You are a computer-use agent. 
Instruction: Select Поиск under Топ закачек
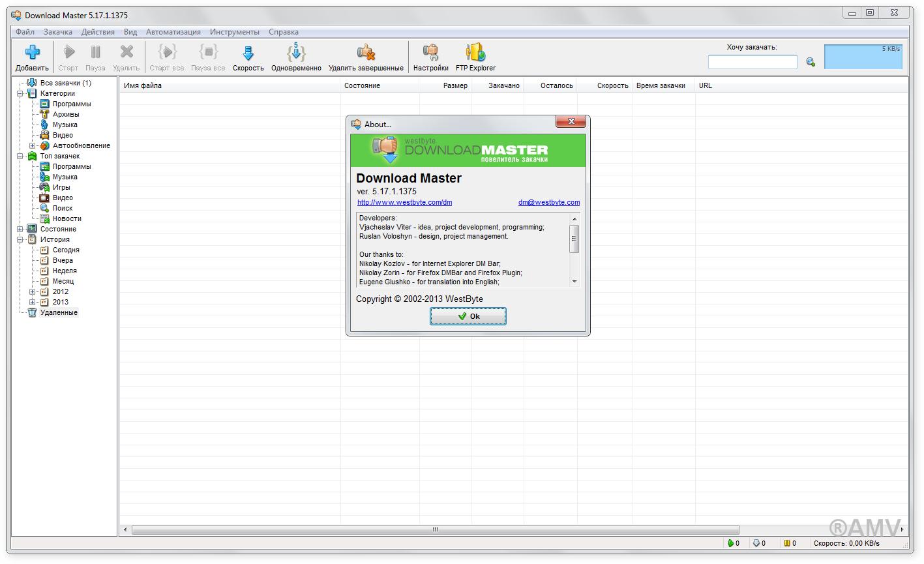(63, 208)
